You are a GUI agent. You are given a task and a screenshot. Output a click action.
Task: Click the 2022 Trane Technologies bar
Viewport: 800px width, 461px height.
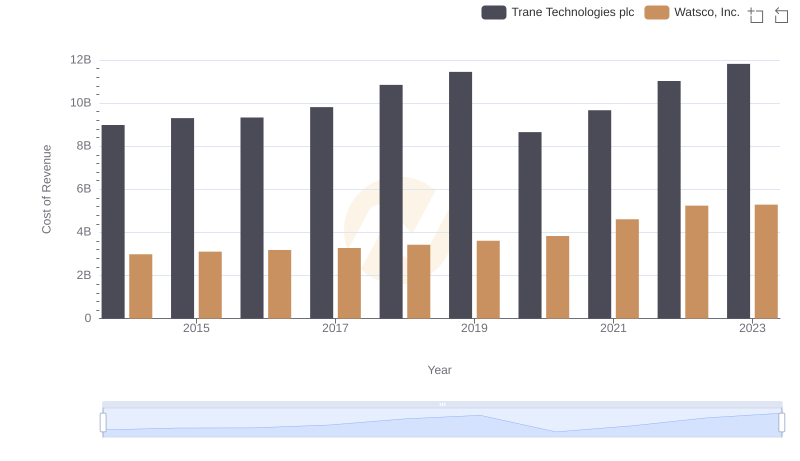[669, 200]
